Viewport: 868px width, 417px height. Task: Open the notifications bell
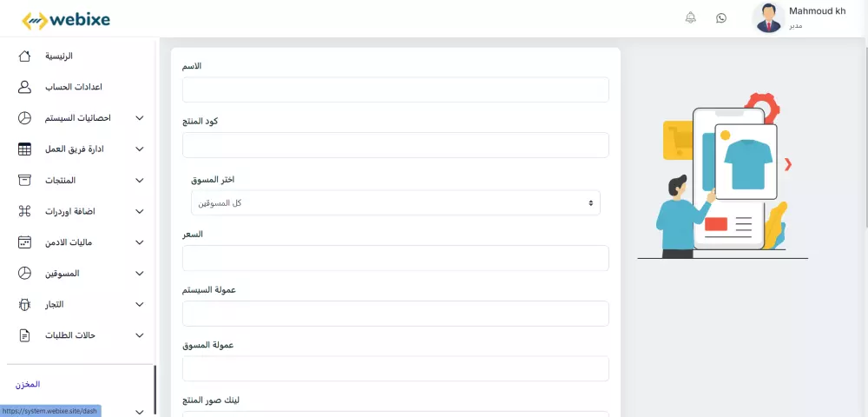point(690,17)
